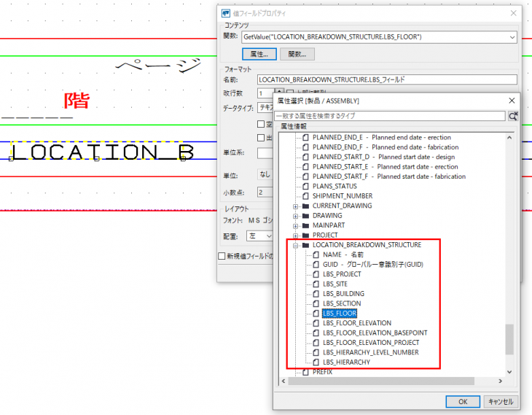Select the PREFIX attribute
The height and width of the screenshot is (415, 532).
pyautogui.click(x=322, y=372)
